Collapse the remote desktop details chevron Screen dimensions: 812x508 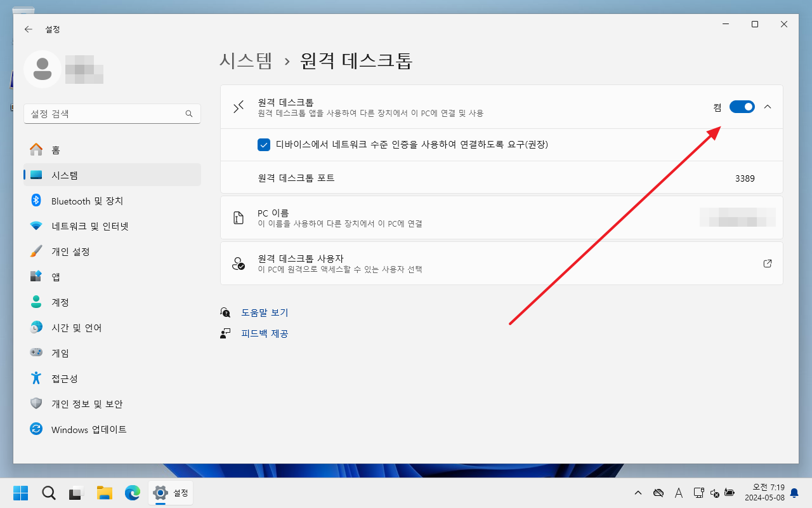tap(768, 107)
